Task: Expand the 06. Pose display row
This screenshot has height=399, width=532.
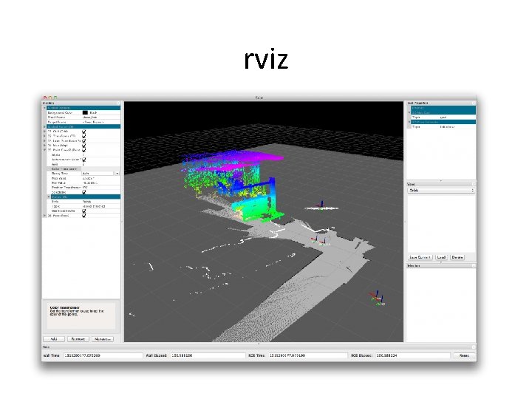Action: (44, 216)
